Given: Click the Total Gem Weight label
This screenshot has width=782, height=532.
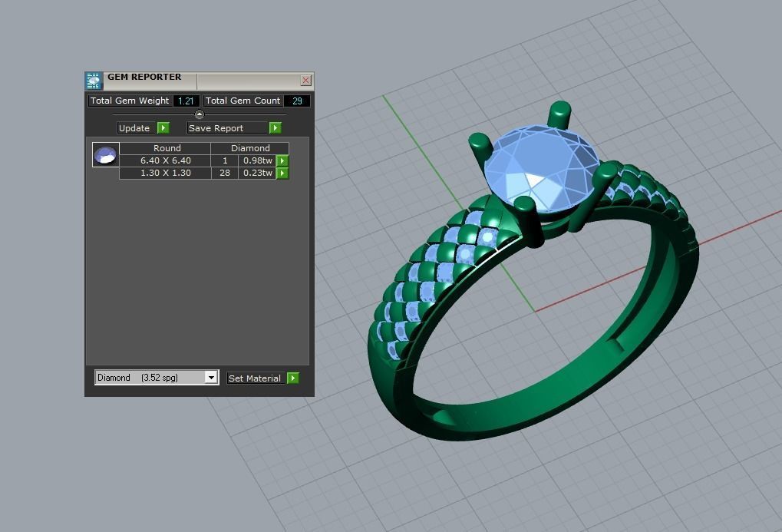Looking at the screenshot, I should (x=130, y=101).
